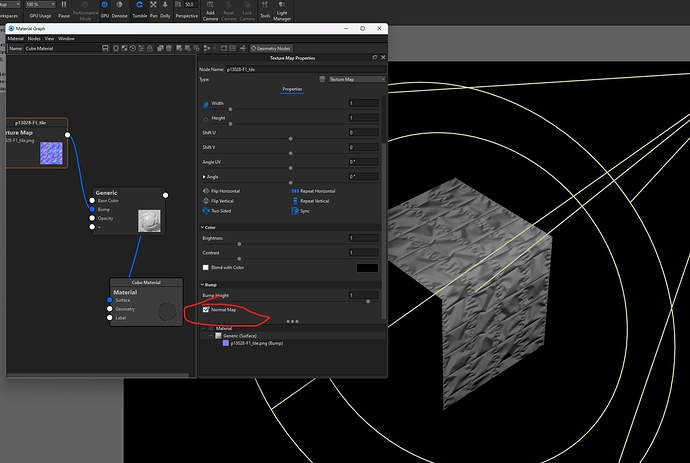Click the Node Name field 'p13028-F1_tile'
The width and height of the screenshot is (690, 463).
pos(305,70)
